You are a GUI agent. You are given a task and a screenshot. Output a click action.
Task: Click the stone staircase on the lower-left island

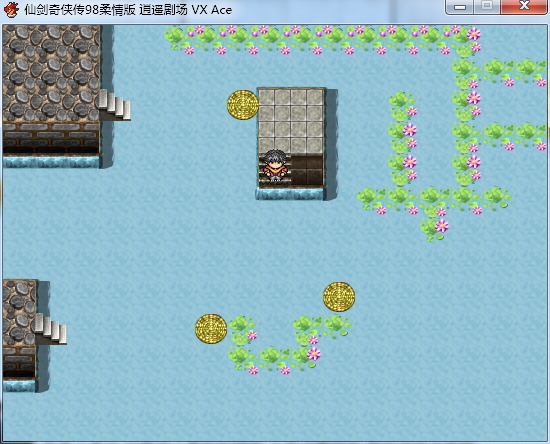coord(51,329)
